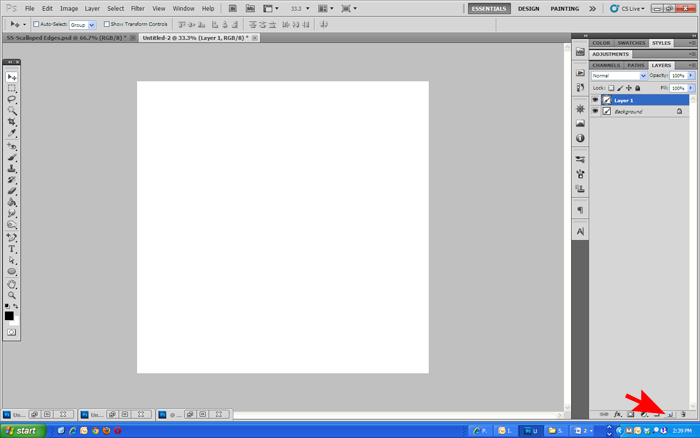Screen dimensions: 700x438
Task: Select the Pen tool
Action: [12, 238]
